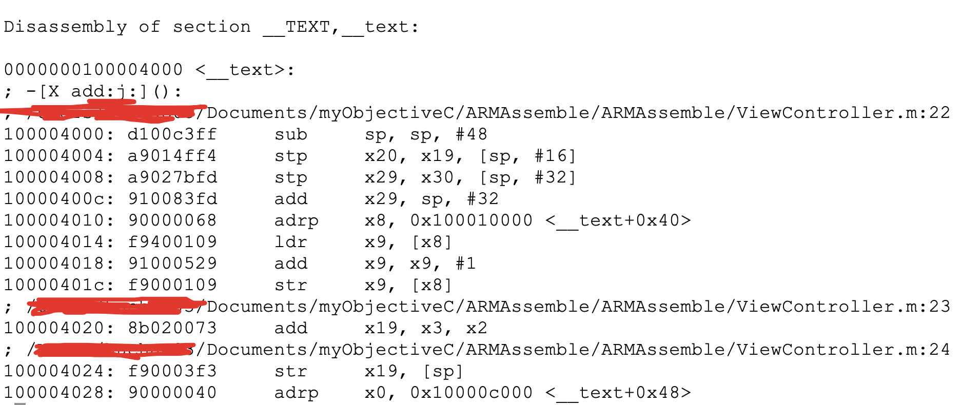Viewport: 980px width, 405px height.
Task: Click the <__text+0x48> symbol reference
Action: (x=618, y=393)
